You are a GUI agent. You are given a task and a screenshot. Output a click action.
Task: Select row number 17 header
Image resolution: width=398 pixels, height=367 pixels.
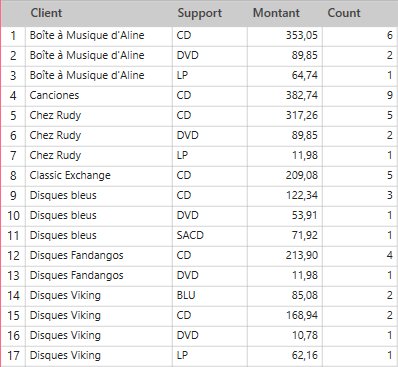coord(13,356)
